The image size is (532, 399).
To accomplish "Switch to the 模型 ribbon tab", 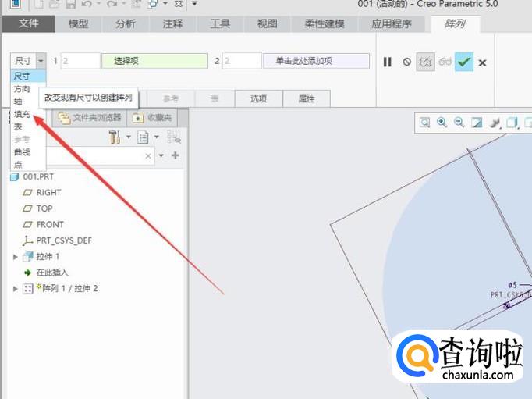I will (x=78, y=23).
